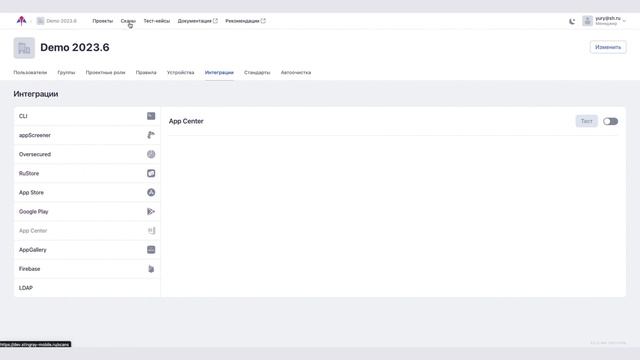Image resolution: width=640 pixels, height=360 pixels.
Task: Switch to the Правила tab
Action: [x=146, y=72]
